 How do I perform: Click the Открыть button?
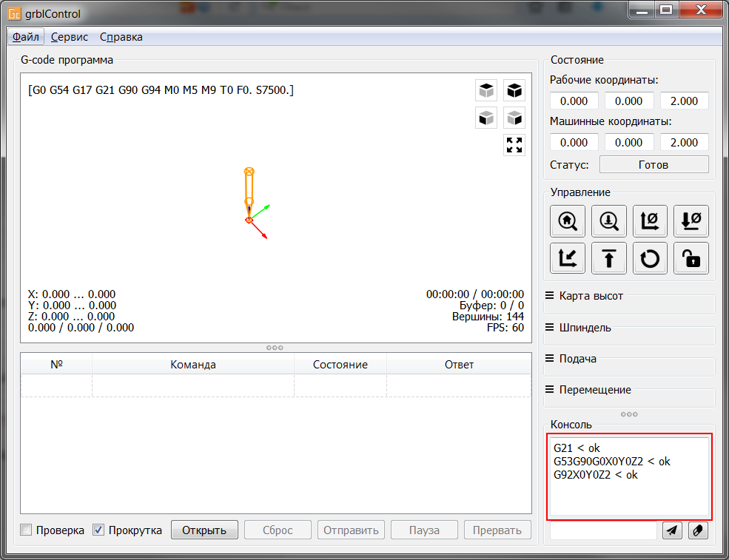(204, 530)
